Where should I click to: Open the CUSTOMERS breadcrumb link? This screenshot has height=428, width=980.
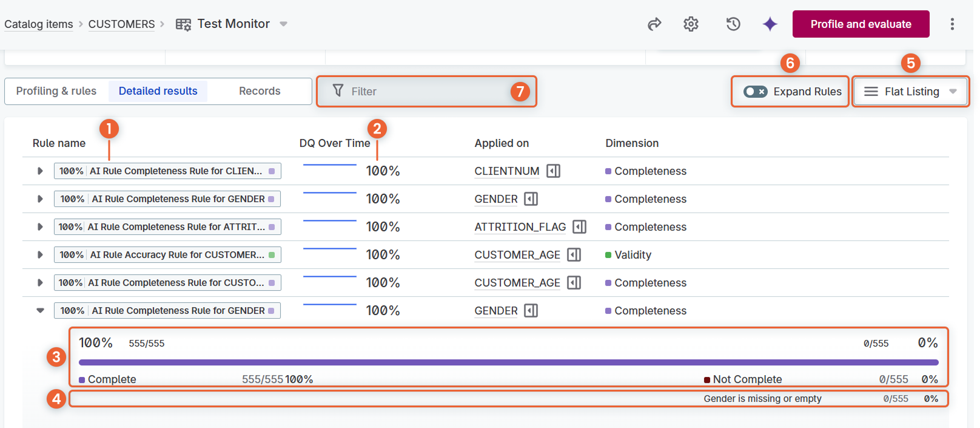[121, 24]
